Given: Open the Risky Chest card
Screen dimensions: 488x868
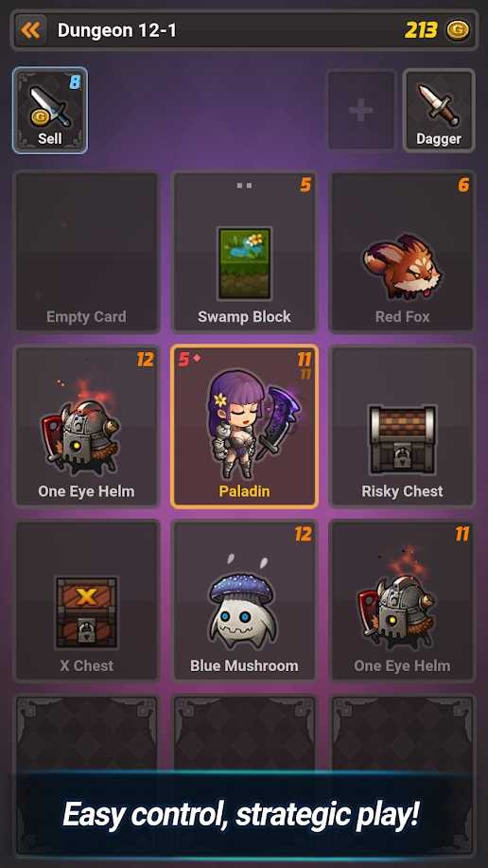Looking at the screenshot, I should click(x=402, y=426).
